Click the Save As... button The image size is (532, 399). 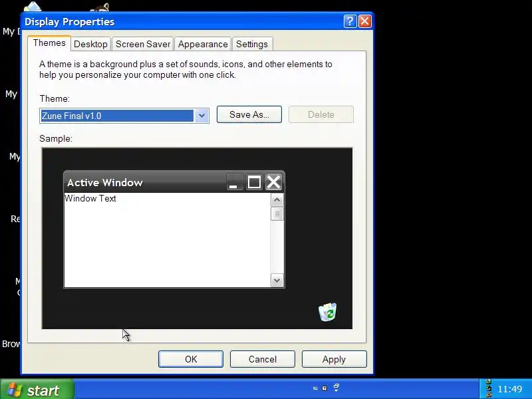point(249,114)
